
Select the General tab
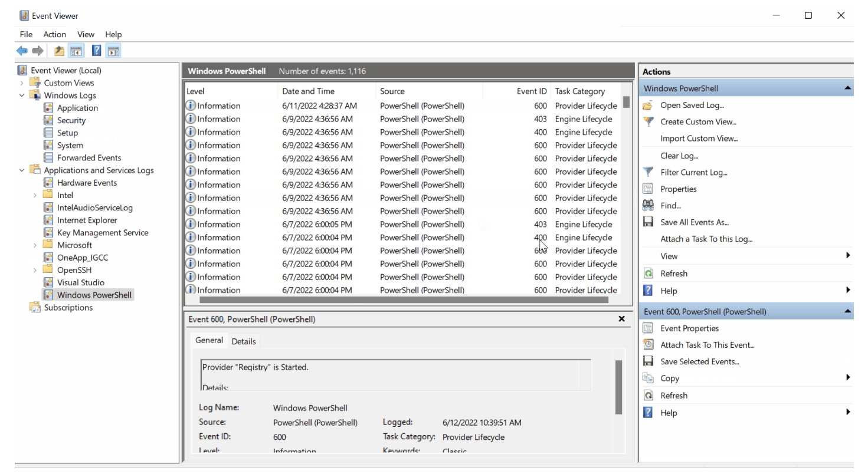click(209, 340)
